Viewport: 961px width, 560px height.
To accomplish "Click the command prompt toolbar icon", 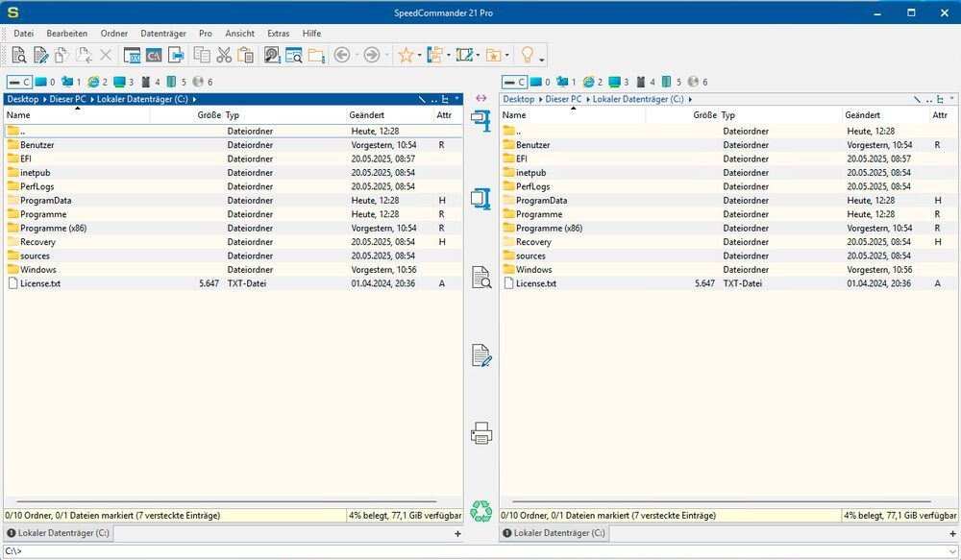I will tap(154, 56).
